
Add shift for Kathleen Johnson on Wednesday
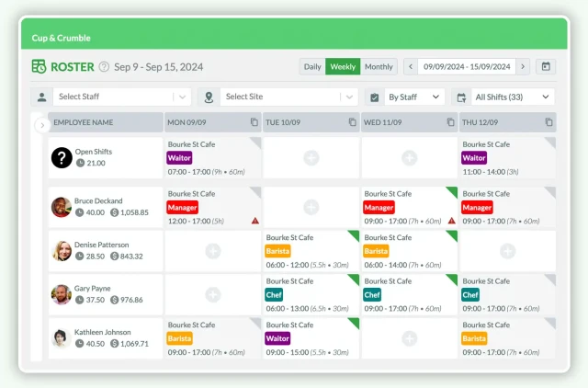(x=410, y=338)
